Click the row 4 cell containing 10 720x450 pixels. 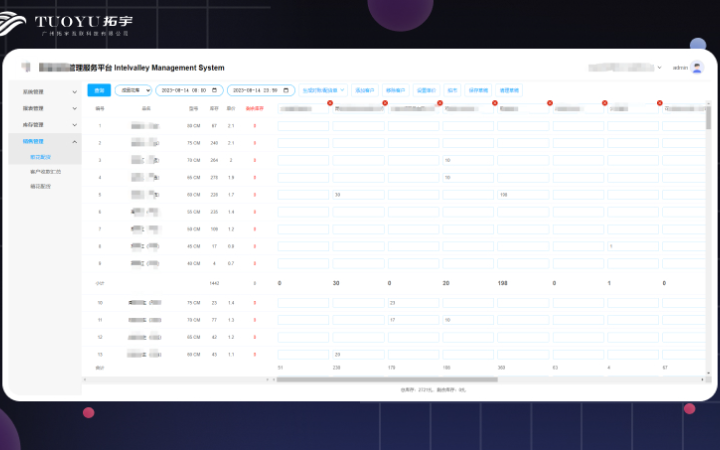(468, 178)
